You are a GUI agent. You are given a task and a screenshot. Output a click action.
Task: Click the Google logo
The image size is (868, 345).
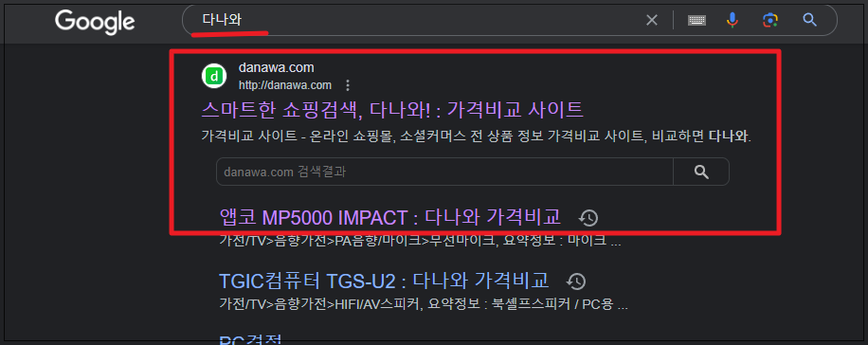[95, 22]
